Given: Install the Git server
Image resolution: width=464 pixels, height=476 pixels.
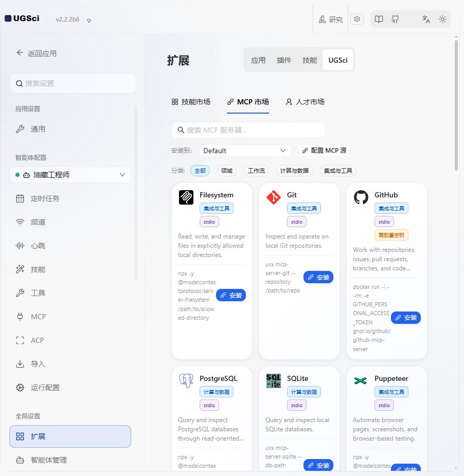Looking at the screenshot, I should point(318,277).
